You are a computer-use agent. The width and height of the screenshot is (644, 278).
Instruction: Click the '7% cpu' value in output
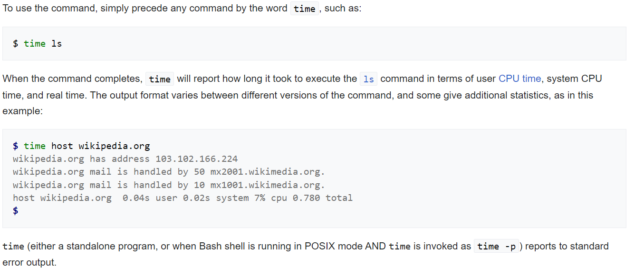[x=271, y=198]
